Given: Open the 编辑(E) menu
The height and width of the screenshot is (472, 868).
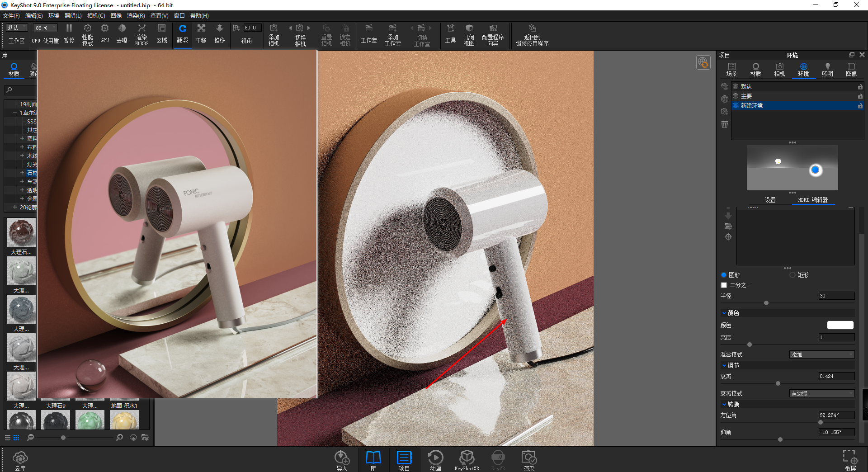Looking at the screenshot, I should pyautogui.click(x=34, y=16).
